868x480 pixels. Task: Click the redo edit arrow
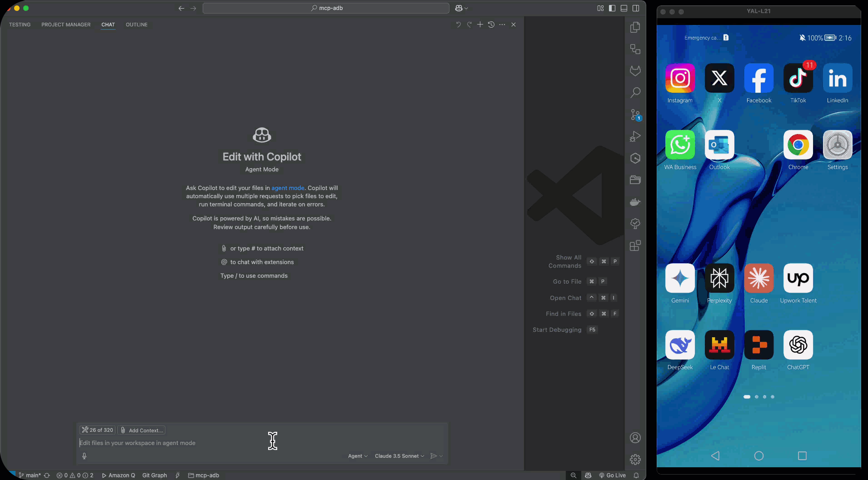point(469,25)
